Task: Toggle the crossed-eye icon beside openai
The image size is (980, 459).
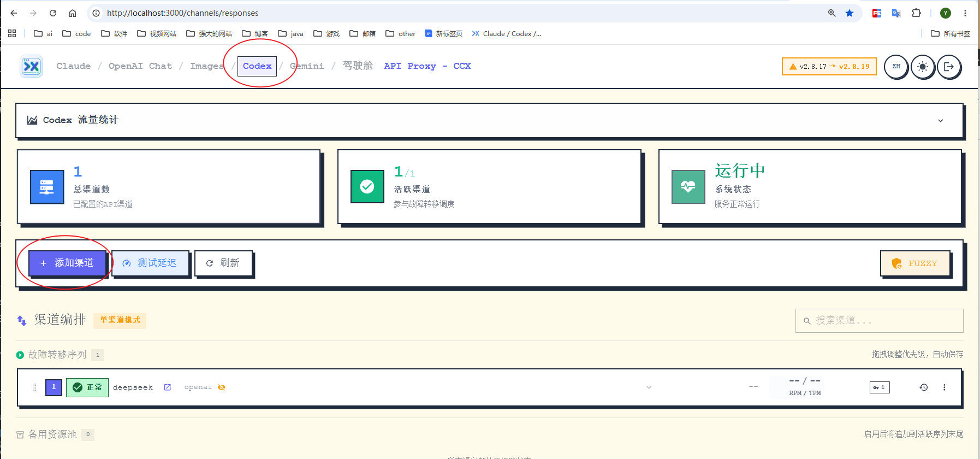Action: (x=222, y=387)
